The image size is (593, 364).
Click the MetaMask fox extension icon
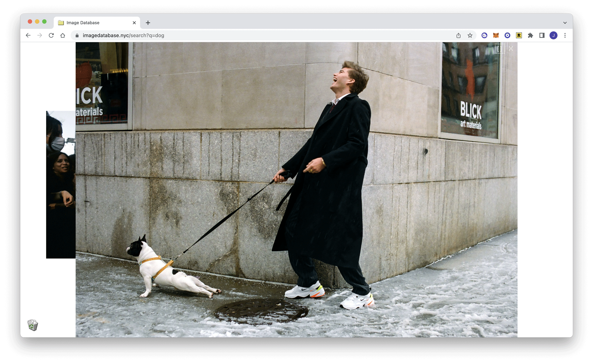point(496,35)
